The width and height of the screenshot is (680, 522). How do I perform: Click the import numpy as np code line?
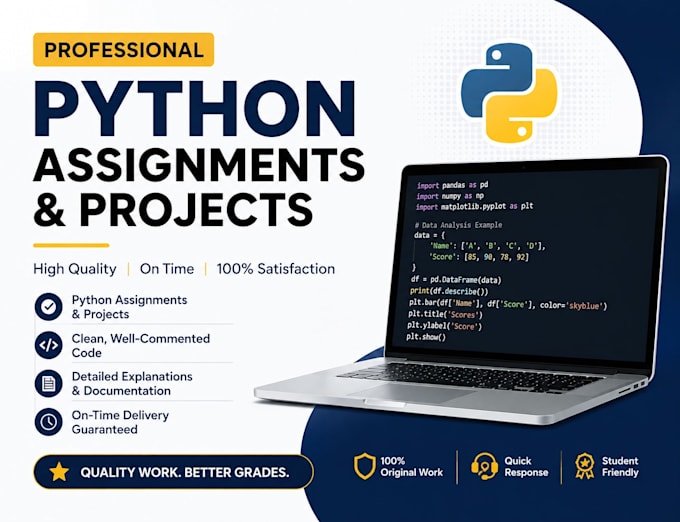[450, 196]
